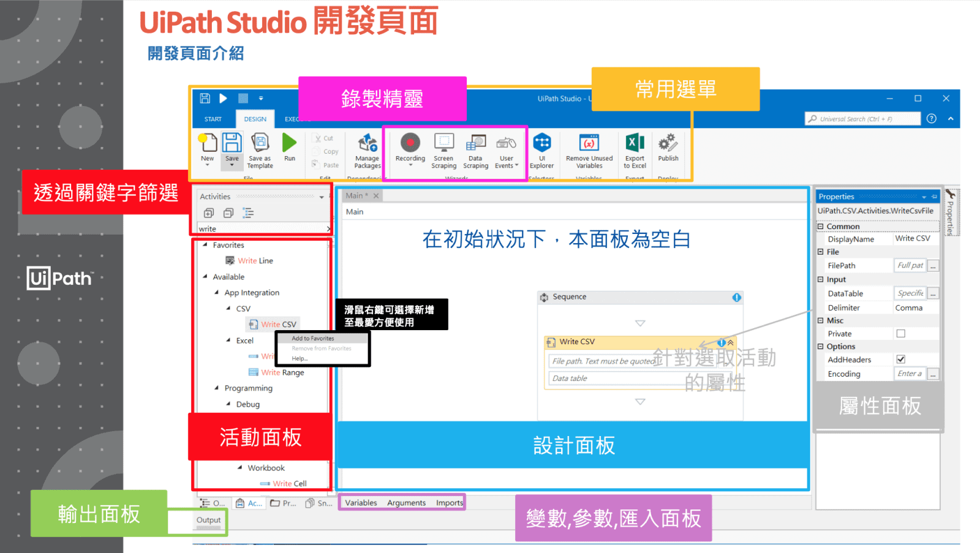Select the Write Cell activity
Viewport: 980px width, 553px height.
284,484
